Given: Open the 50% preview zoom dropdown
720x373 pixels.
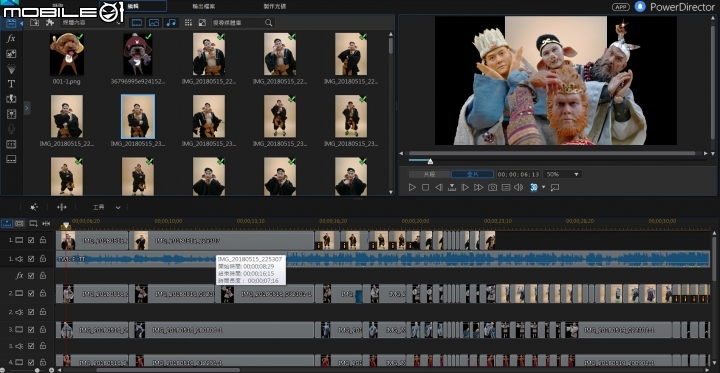Looking at the screenshot, I should [x=562, y=175].
